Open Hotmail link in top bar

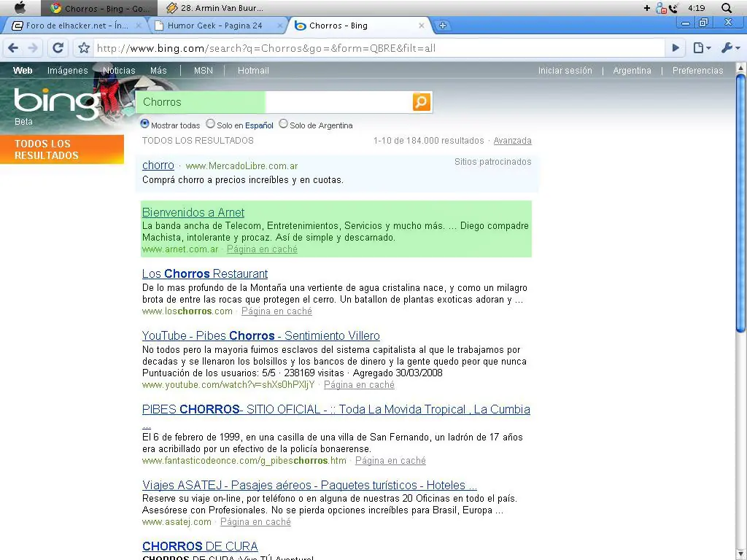253,71
